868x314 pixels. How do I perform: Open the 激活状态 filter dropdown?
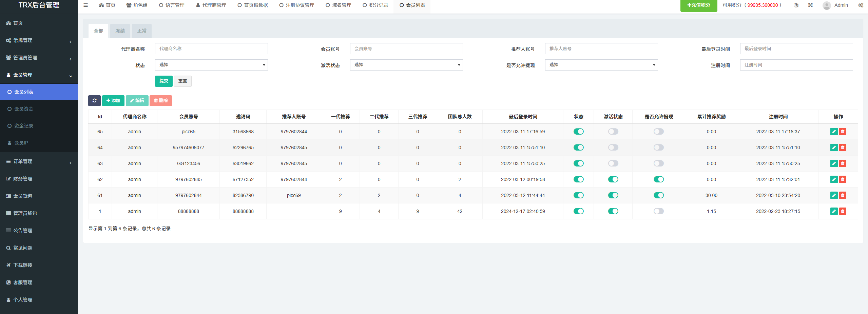coord(406,65)
